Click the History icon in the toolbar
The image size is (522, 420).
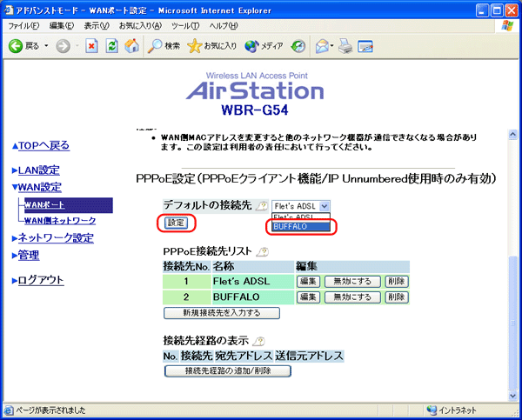(x=298, y=46)
